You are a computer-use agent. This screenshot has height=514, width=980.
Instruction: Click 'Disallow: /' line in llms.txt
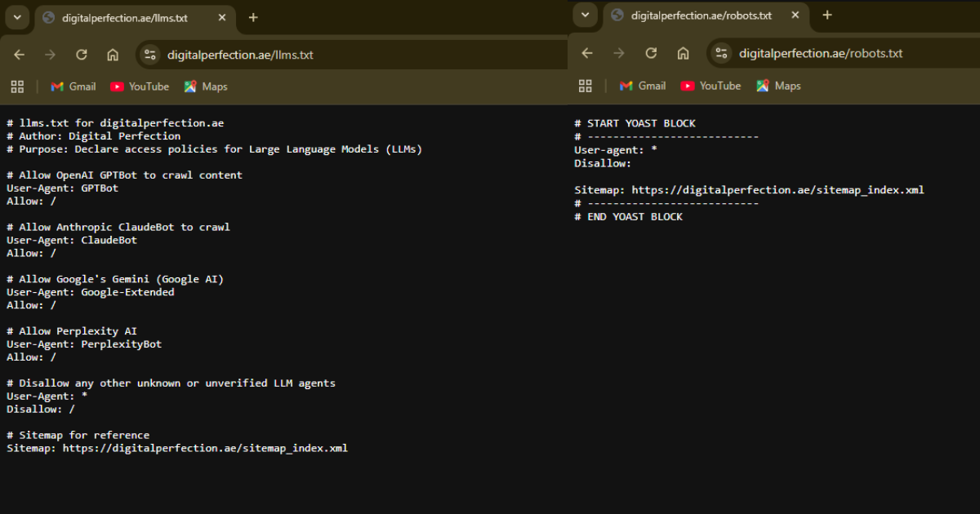(41, 409)
